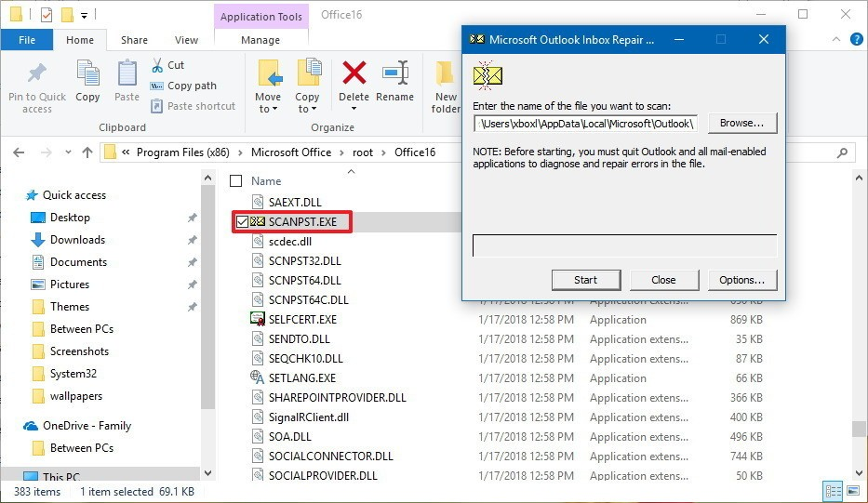Click the Copy icon in Clipboard group
The width and height of the screenshot is (868, 503).
[87, 73]
